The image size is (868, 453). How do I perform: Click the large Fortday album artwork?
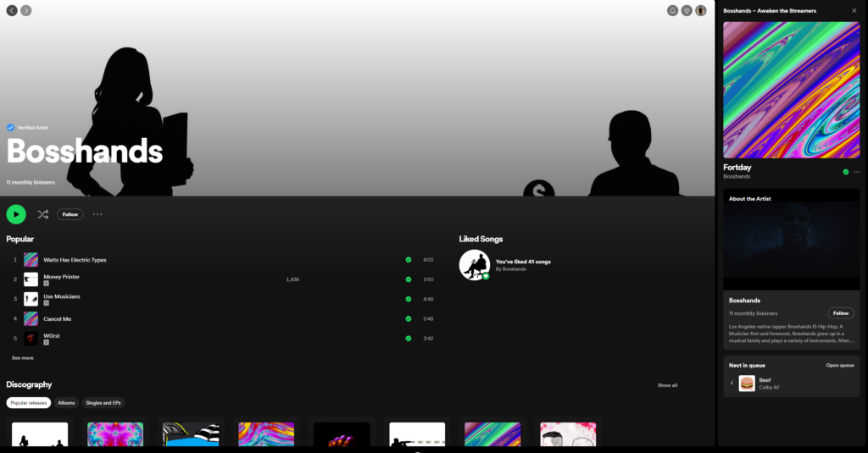(x=792, y=90)
